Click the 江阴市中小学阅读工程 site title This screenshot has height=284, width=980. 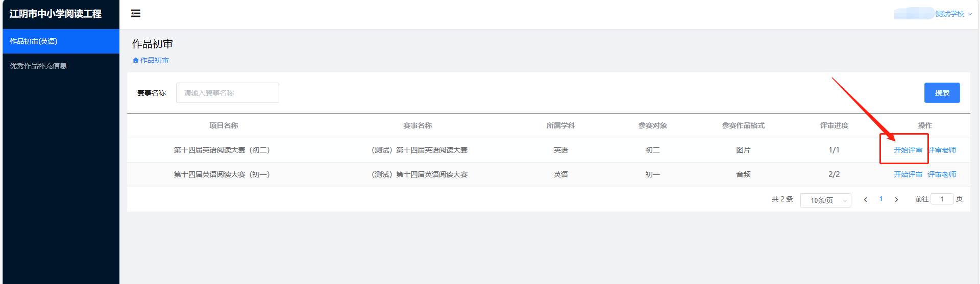point(56,14)
